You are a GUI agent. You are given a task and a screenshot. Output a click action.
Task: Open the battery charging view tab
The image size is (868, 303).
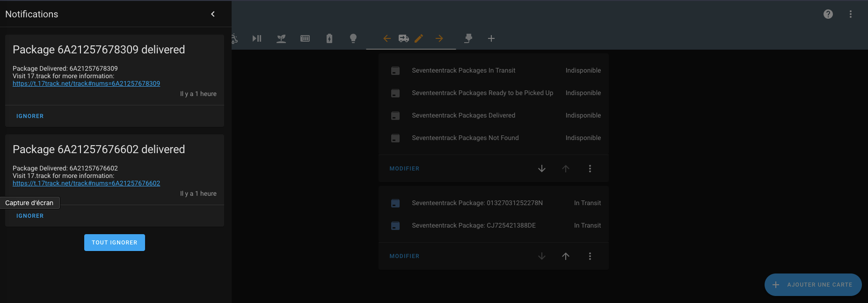(329, 38)
